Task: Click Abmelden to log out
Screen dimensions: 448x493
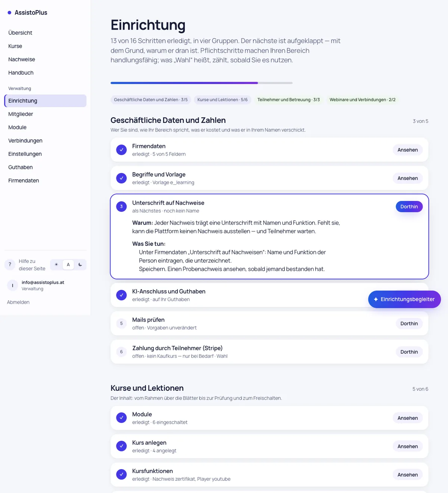Action: (x=18, y=302)
